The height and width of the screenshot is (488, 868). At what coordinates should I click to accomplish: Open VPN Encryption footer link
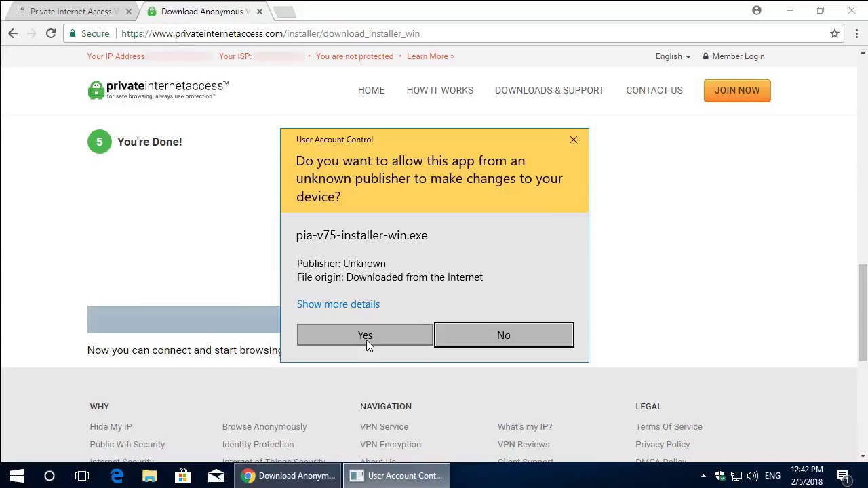[x=391, y=444]
